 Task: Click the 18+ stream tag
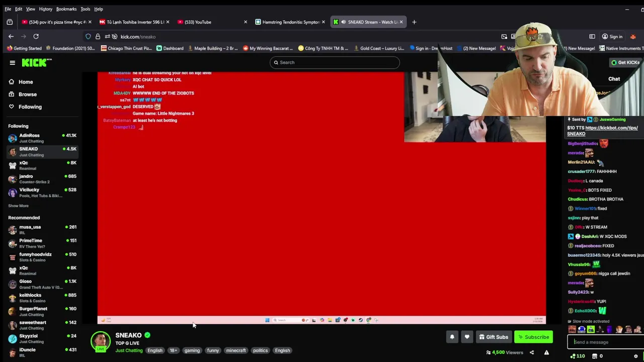click(173, 350)
